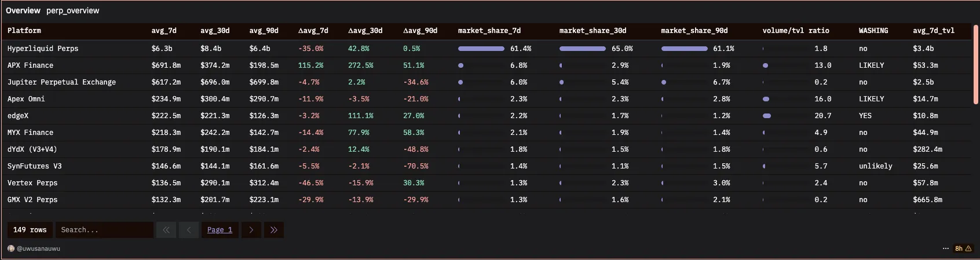Click the Overview title
Image resolution: width=980 pixels, height=260 pixels.
[x=23, y=10]
